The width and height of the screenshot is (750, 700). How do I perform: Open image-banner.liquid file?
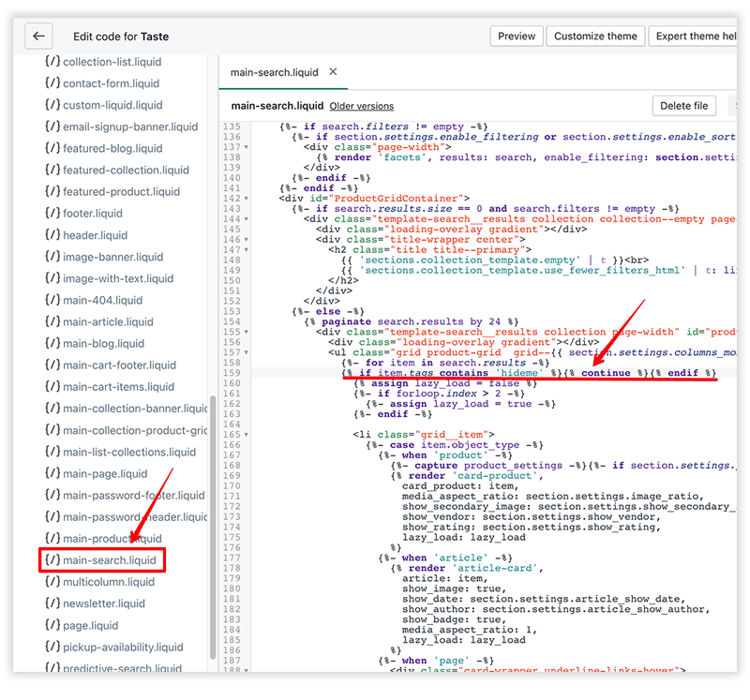[104, 257]
